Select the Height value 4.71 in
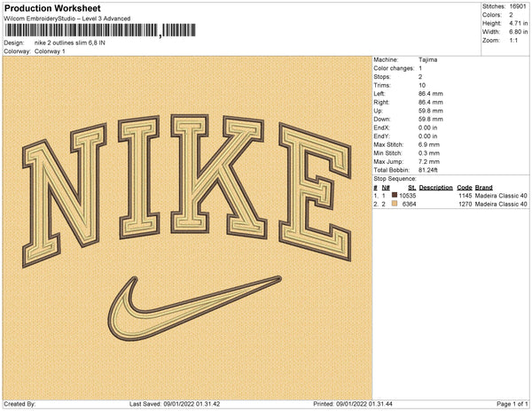Image resolution: width=532 pixels, height=411 pixels. click(x=519, y=23)
